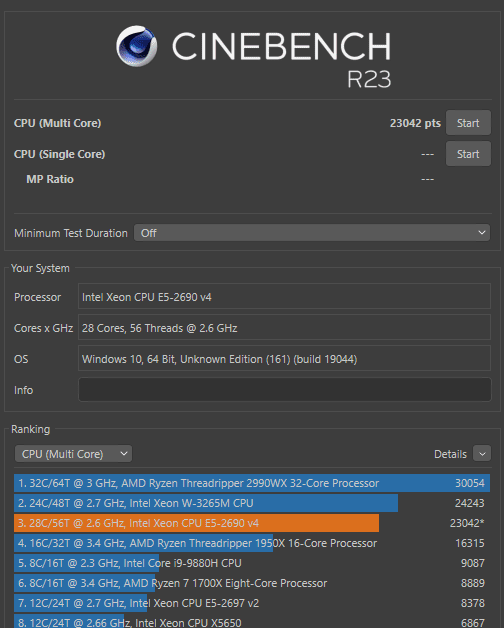504x628 pixels.
Task: Click the MP Ratio label
Action: (50, 179)
